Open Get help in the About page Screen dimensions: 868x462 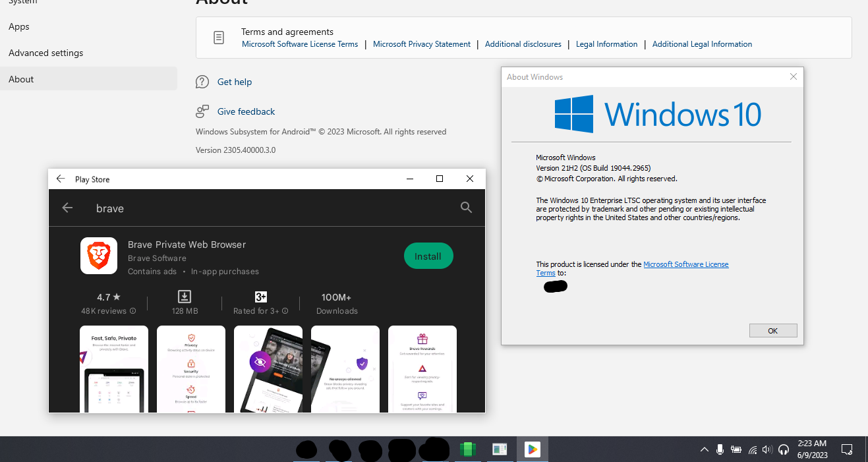point(234,81)
